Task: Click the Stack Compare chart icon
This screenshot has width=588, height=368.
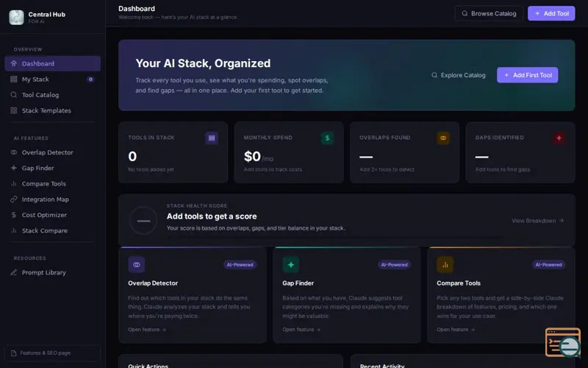Action: [14, 230]
